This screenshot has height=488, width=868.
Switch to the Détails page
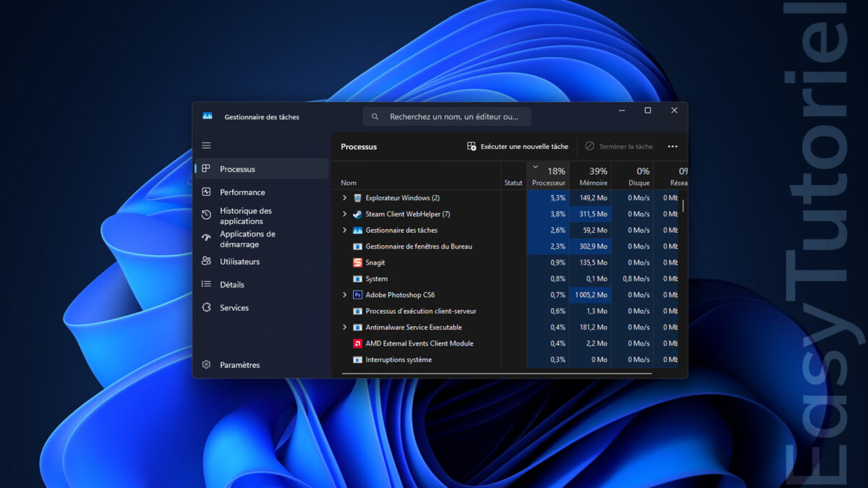pyautogui.click(x=262, y=285)
